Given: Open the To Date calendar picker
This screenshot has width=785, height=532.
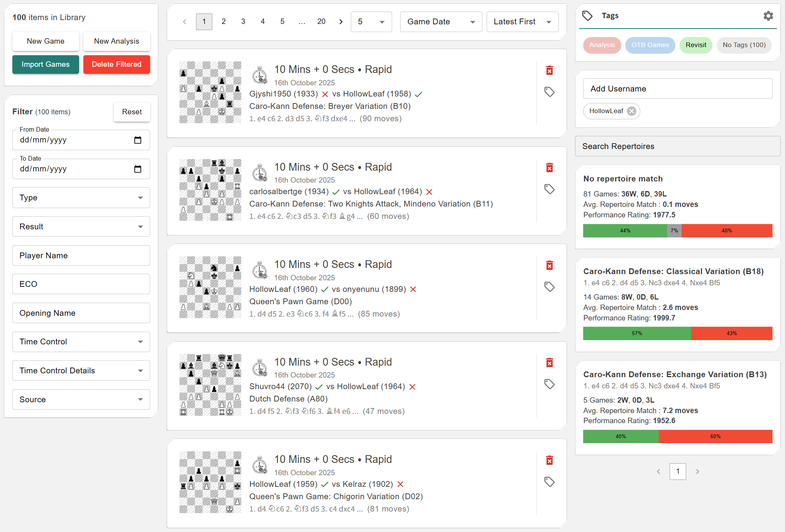Looking at the screenshot, I should click(138, 169).
